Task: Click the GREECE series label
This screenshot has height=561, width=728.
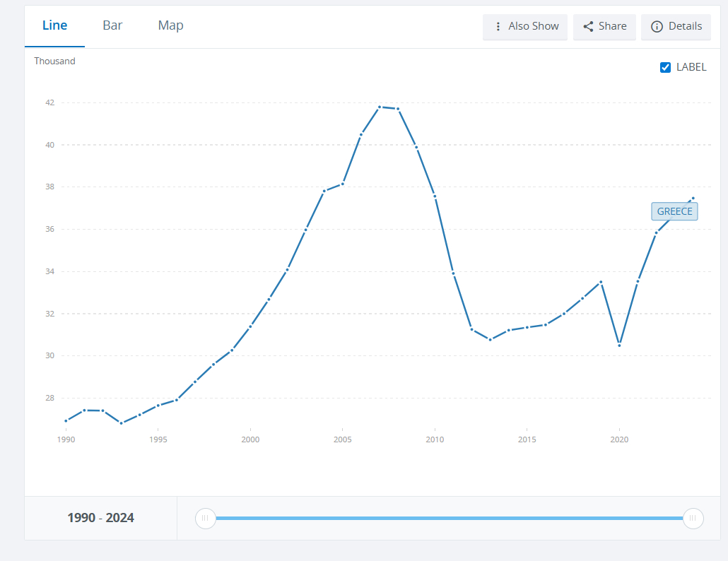Action: pos(674,211)
